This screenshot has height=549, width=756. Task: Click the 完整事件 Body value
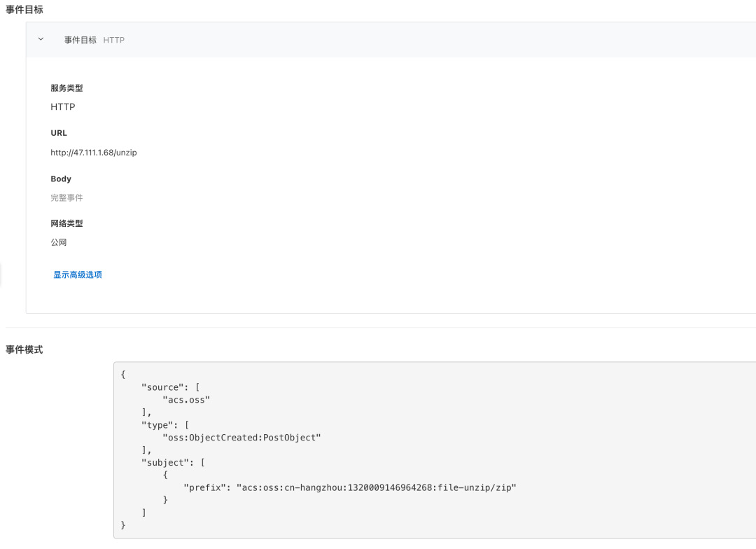pos(66,197)
